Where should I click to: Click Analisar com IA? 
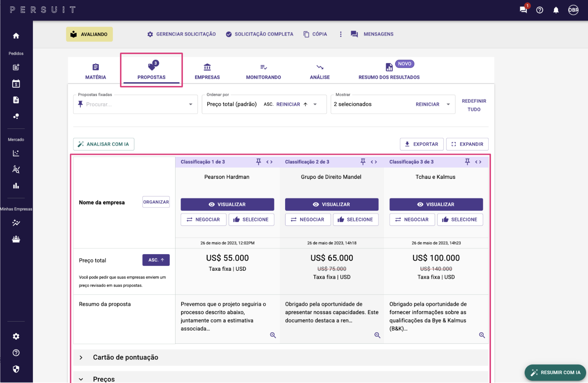click(104, 144)
